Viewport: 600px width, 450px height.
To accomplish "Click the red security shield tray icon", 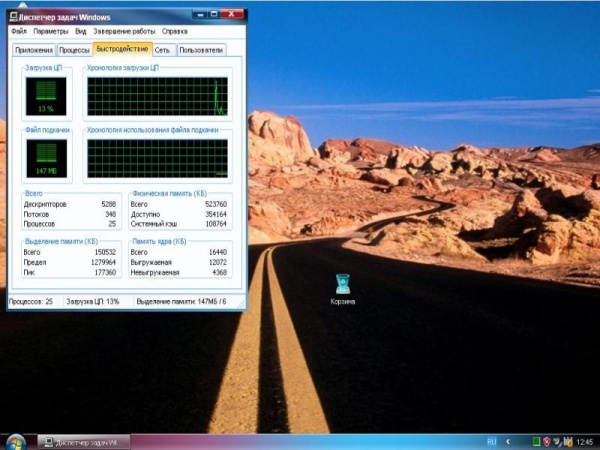I will (x=547, y=441).
